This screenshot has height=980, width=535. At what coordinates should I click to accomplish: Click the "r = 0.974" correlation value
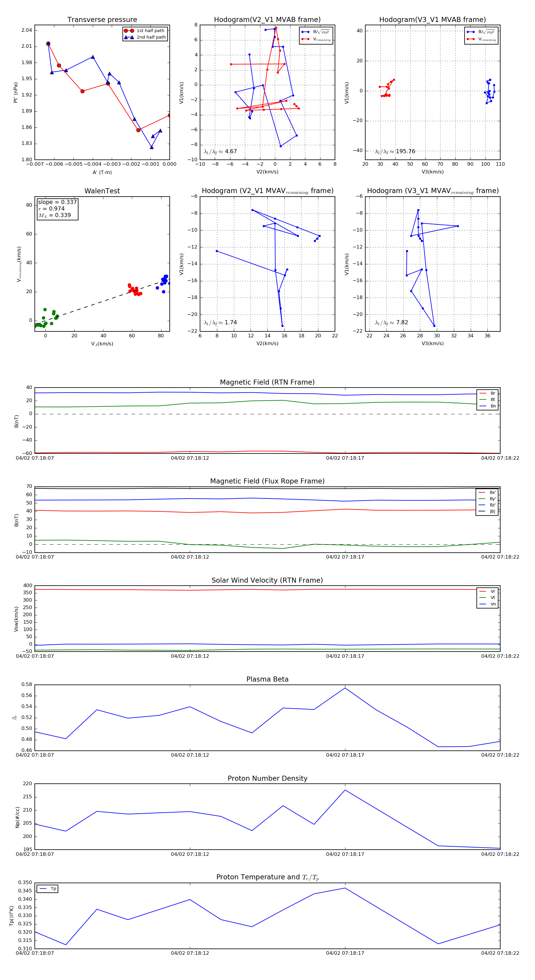tap(51, 209)
